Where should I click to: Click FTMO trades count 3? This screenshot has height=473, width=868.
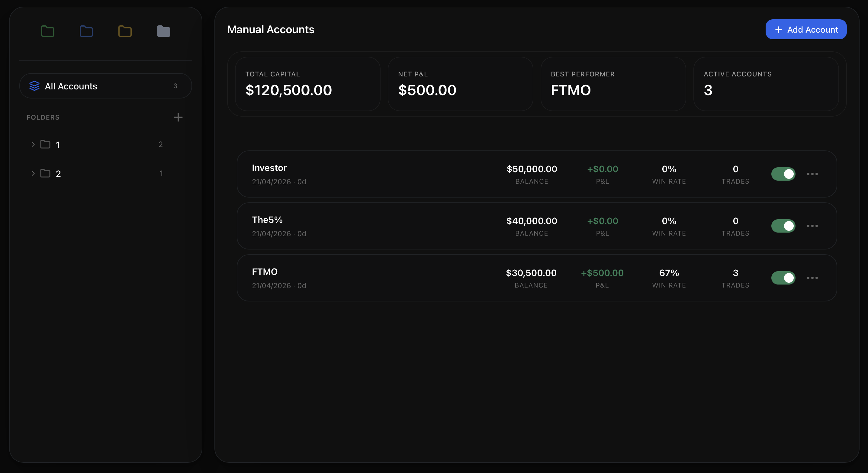pos(736,273)
